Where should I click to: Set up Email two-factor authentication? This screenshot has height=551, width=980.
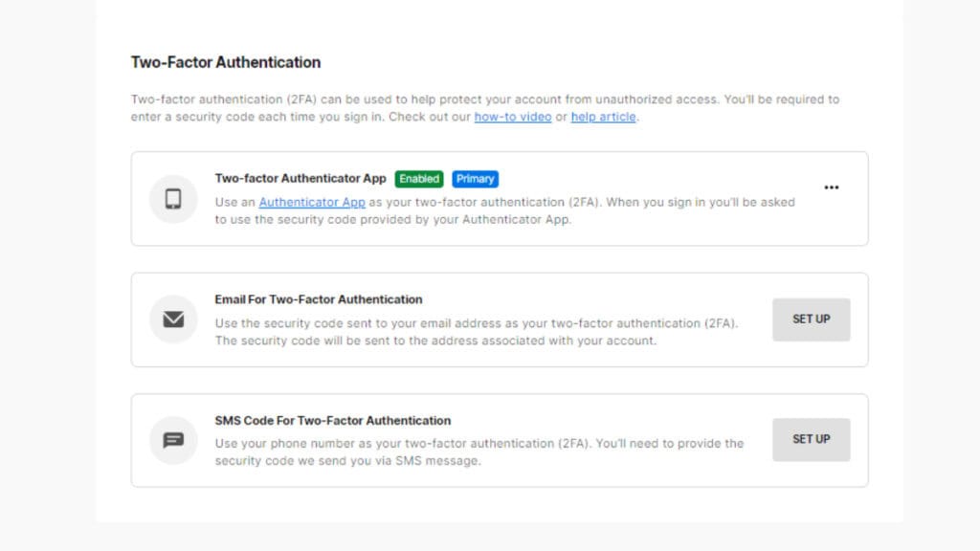[x=811, y=320]
